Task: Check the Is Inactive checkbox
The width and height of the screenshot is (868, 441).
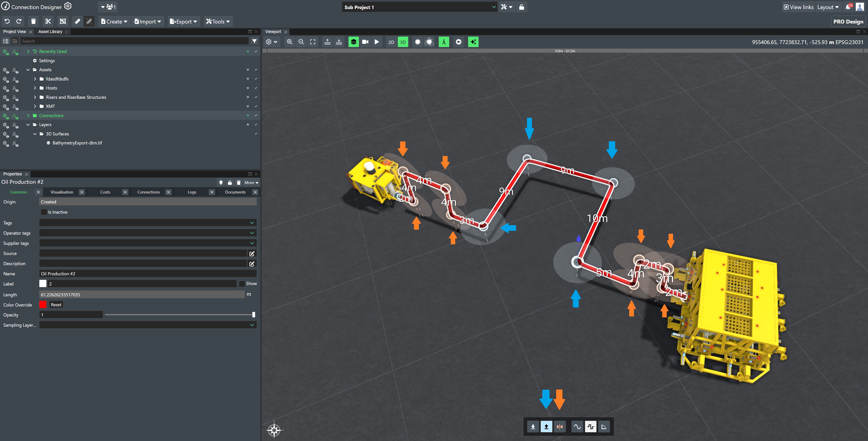Action: (x=44, y=212)
